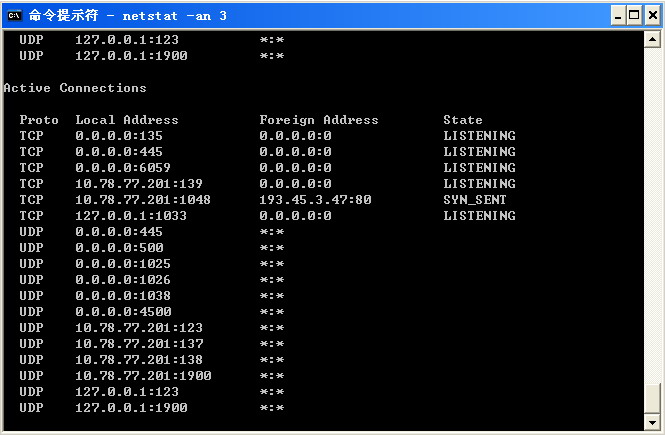Click LISTENING state for port 1033
665x435 pixels.
[480, 216]
